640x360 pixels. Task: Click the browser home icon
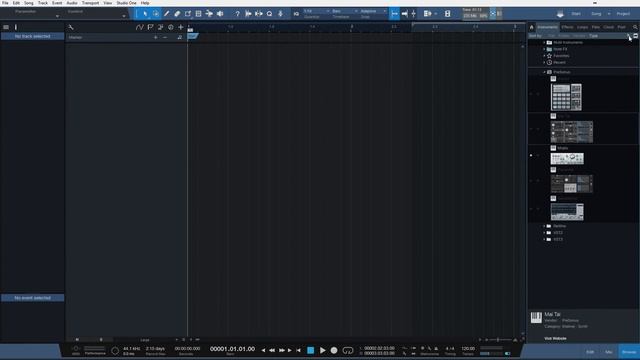[x=531, y=27]
